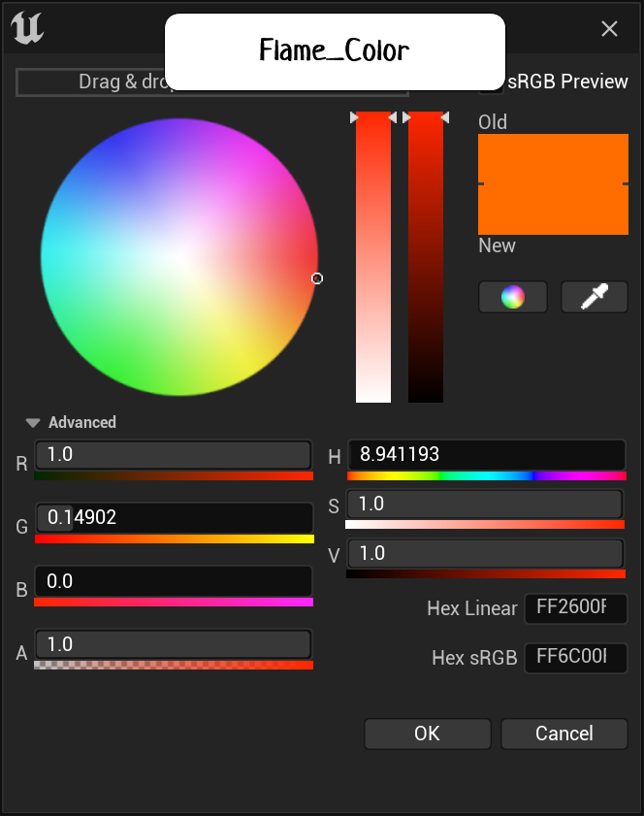The image size is (644, 816).
Task: Click the Unreal Engine logo icon
Action: pos(27,28)
